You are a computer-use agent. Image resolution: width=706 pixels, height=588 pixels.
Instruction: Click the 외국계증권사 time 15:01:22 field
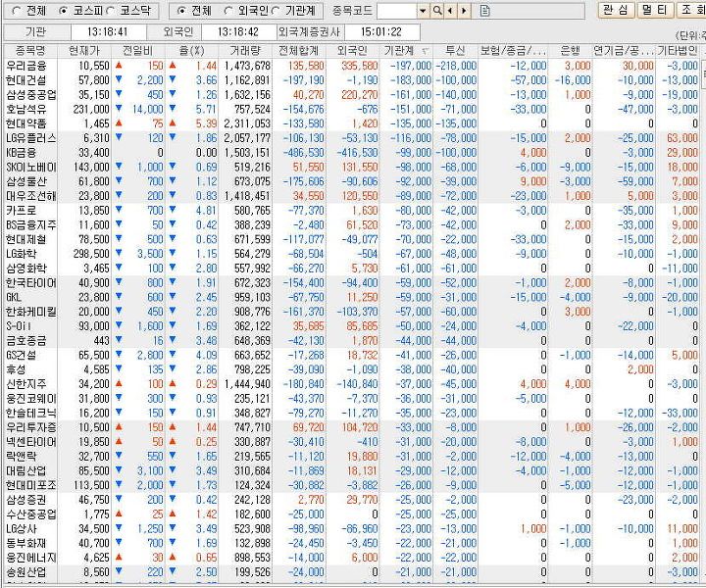pos(381,32)
